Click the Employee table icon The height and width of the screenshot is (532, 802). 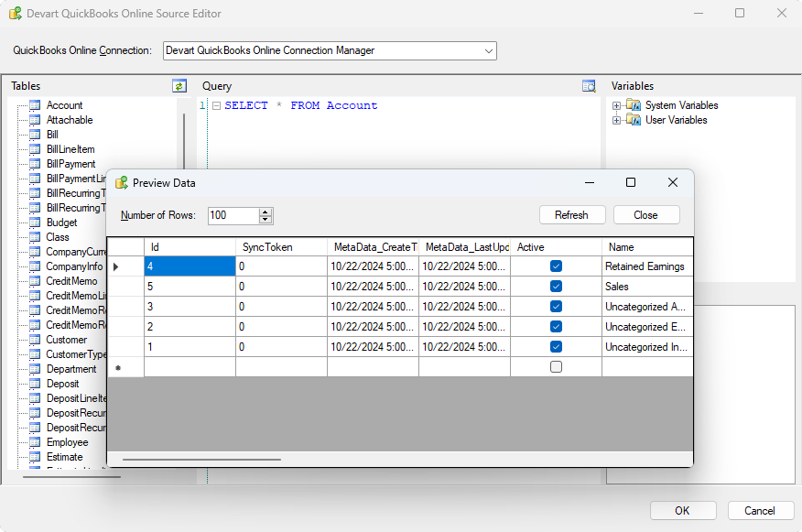click(35, 442)
